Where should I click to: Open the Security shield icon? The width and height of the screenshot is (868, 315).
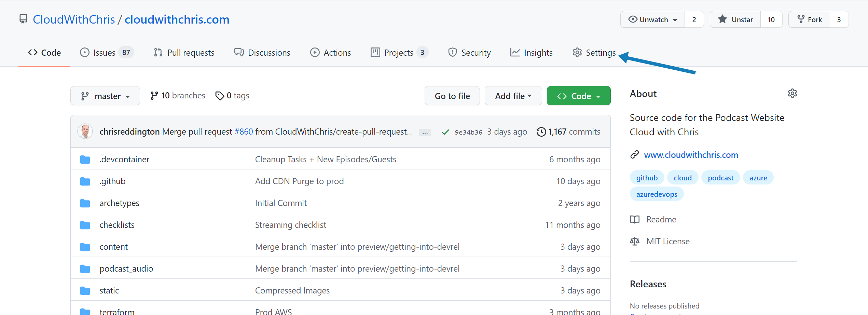[x=452, y=52]
